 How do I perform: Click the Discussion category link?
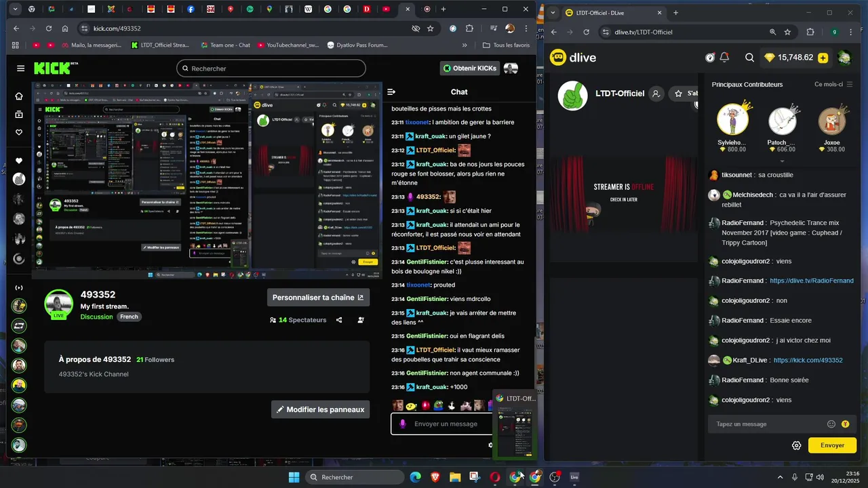(96, 317)
